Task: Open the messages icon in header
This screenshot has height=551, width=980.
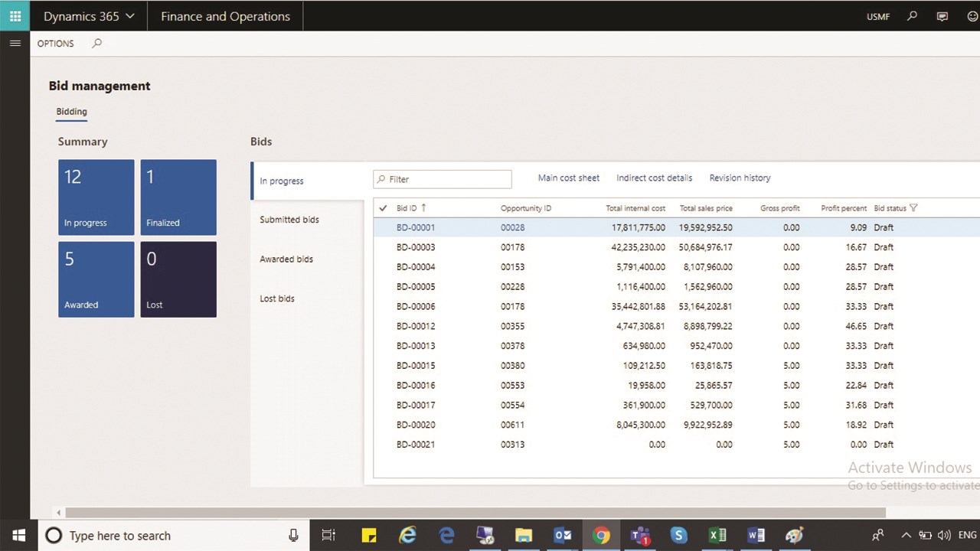Action: pyautogui.click(x=942, y=16)
